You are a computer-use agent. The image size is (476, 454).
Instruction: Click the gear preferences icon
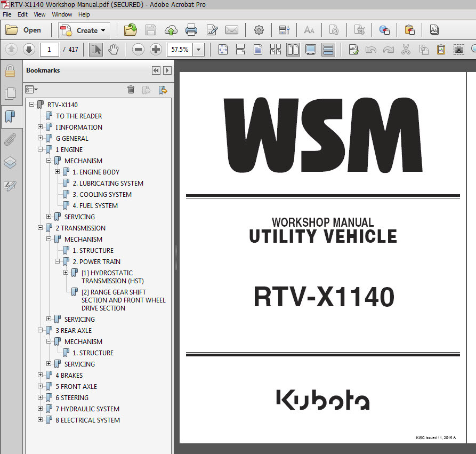coord(259,30)
